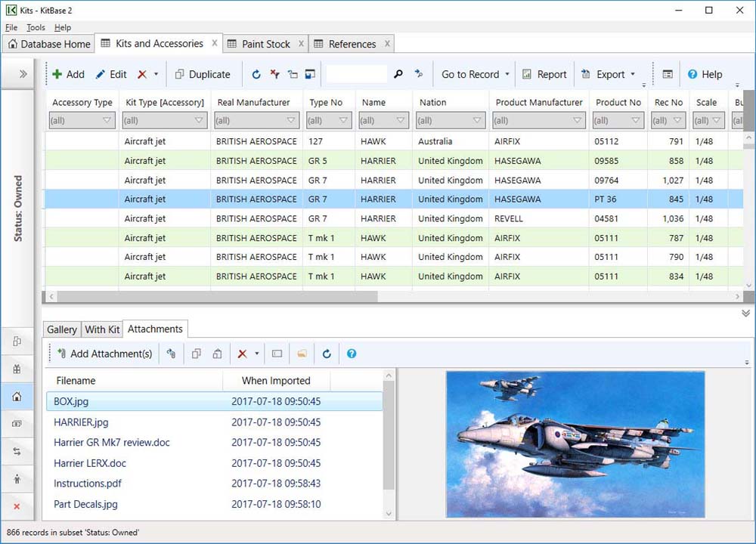This screenshot has width=756, height=544.
Task: Click the grid layout icon after clear-filter
Action: [x=293, y=74]
